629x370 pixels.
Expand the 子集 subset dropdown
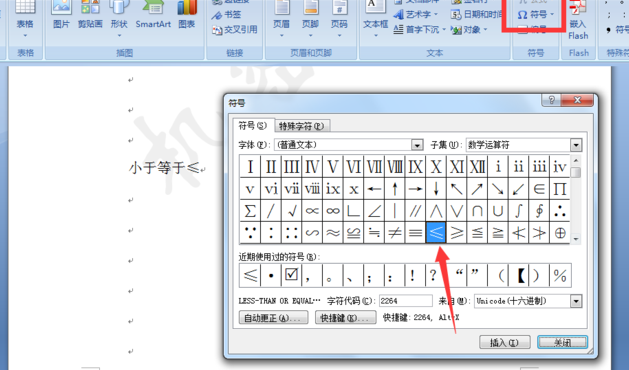576,145
